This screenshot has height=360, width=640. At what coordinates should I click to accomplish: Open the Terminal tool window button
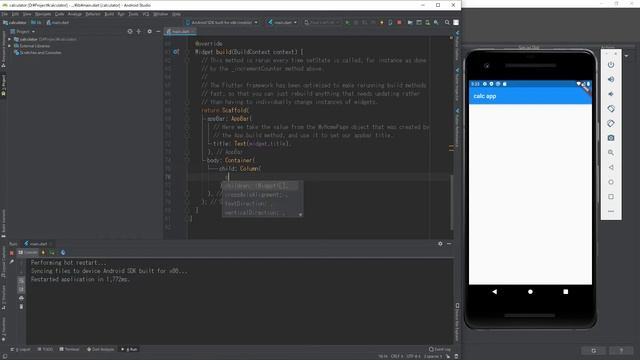tap(69, 349)
